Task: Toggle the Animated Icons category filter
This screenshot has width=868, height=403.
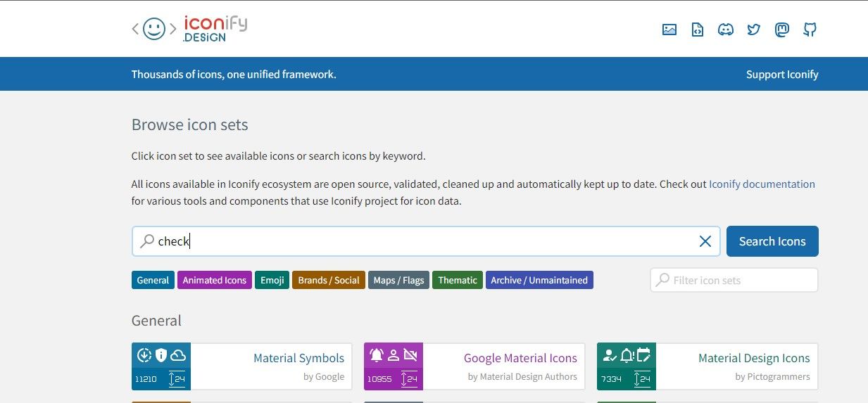Action: 215,280
